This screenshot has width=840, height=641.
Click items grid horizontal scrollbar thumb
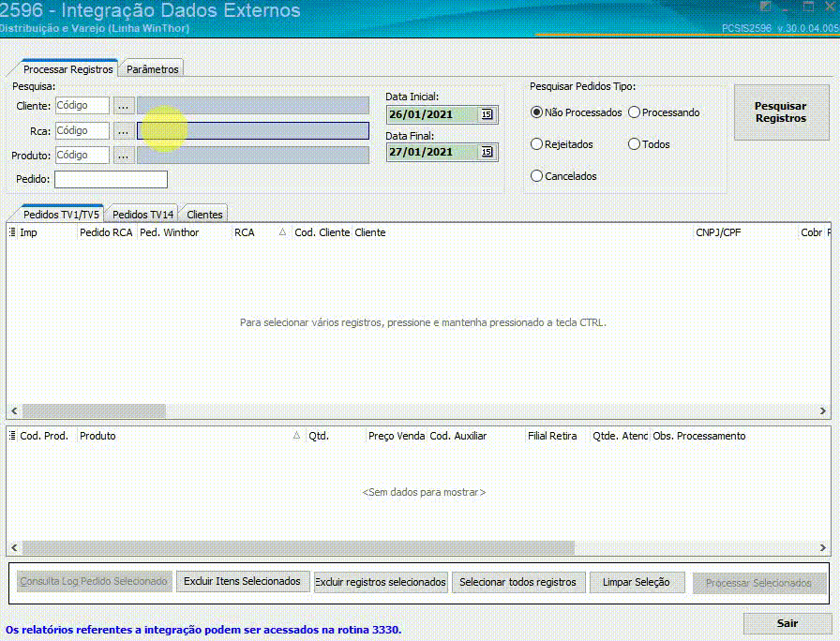[298, 548]
